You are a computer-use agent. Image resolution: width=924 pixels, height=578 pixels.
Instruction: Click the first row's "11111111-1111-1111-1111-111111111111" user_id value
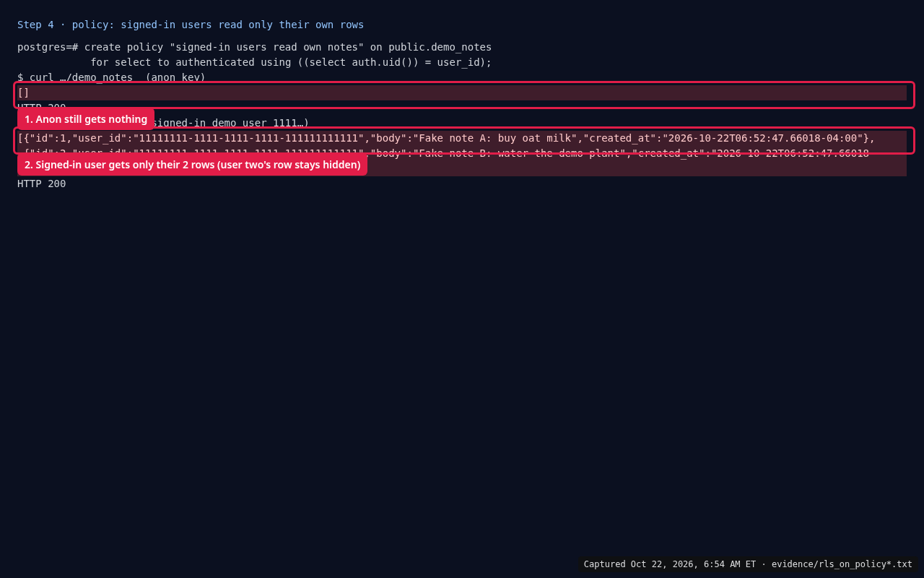(248, 138)
